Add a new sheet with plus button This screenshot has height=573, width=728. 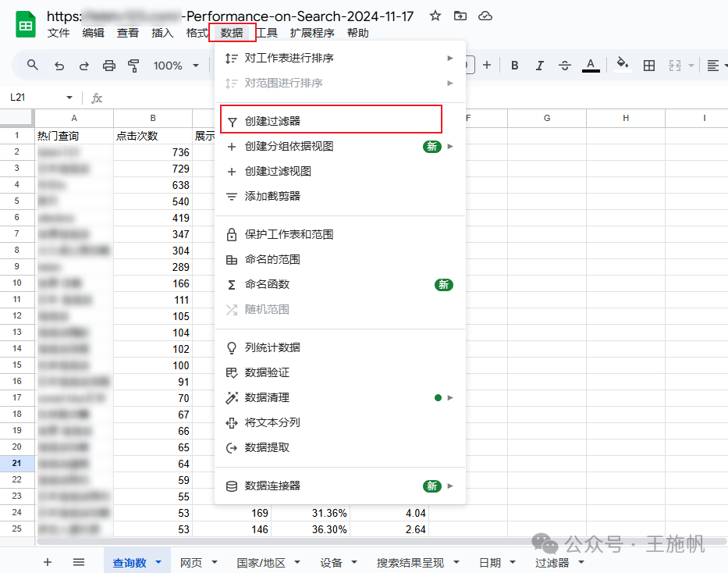(48, 562)
